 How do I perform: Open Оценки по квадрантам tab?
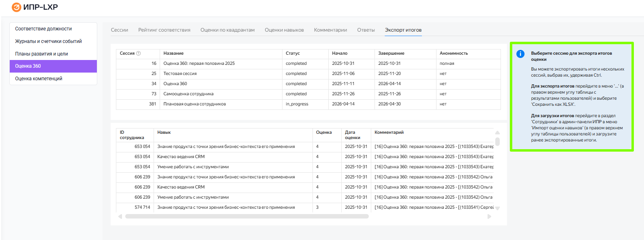point(227,30)
